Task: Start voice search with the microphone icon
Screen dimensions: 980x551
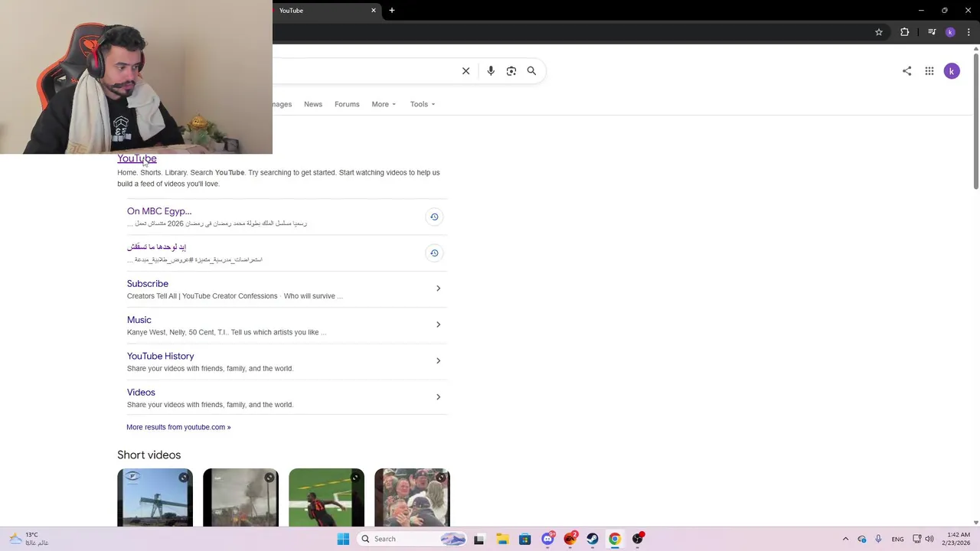Action: point(491,71)
